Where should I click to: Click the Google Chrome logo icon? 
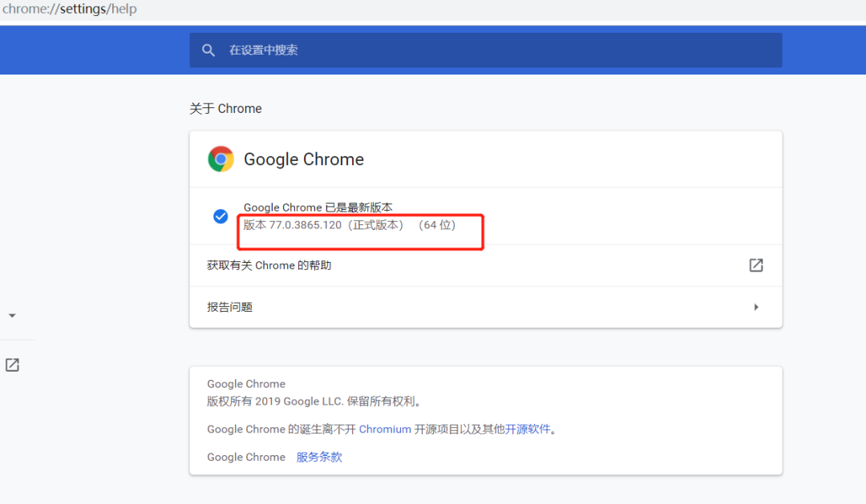point(221,159)
